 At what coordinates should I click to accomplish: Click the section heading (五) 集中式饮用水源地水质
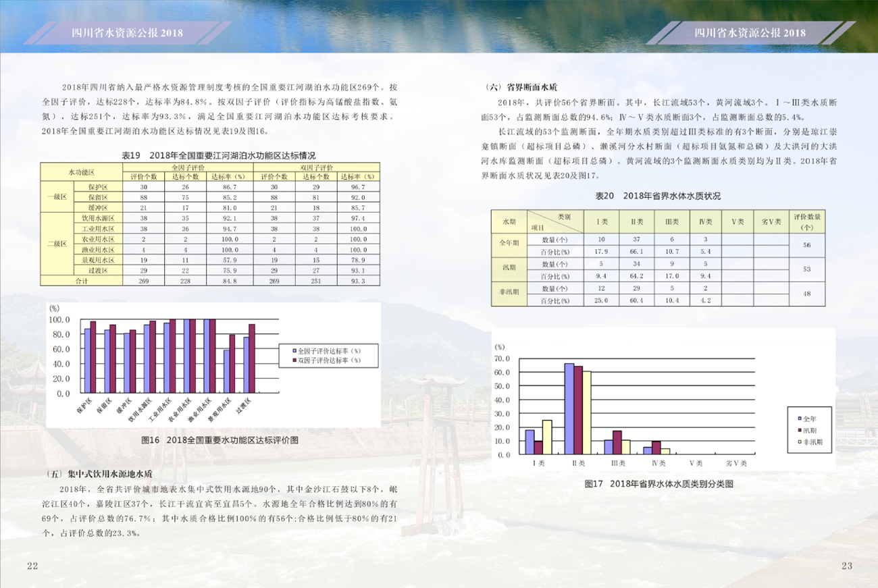(x=100, y=473)
